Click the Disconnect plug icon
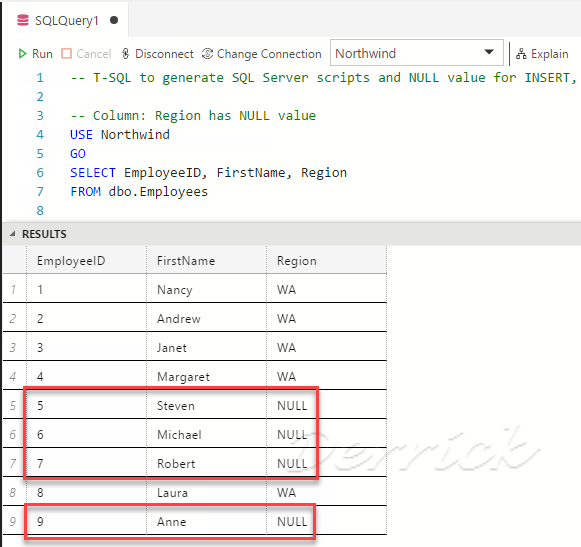The image size is (581, 547). [x=126, y=54]
